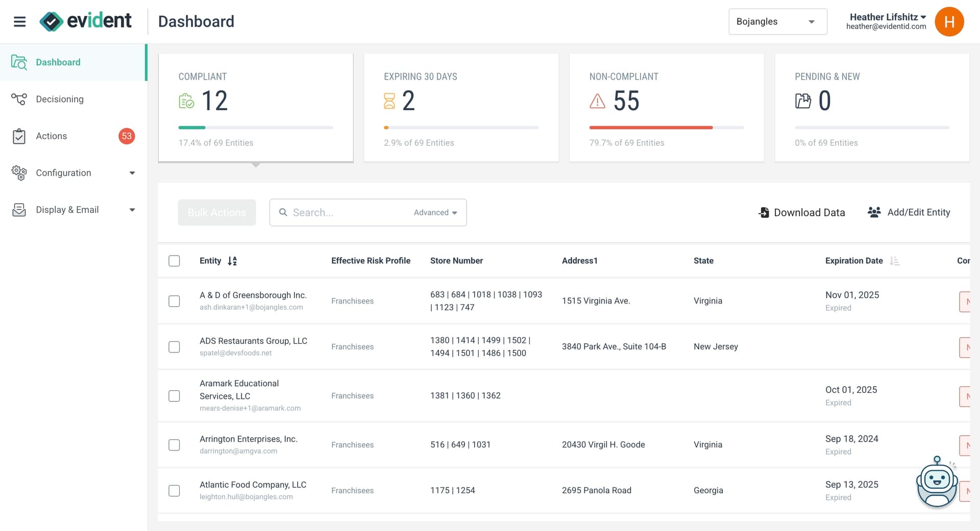980x531 pixels.
Task: Check the Aramark Educational Services row
Action: pyautogui.click(x=174, y=396)
